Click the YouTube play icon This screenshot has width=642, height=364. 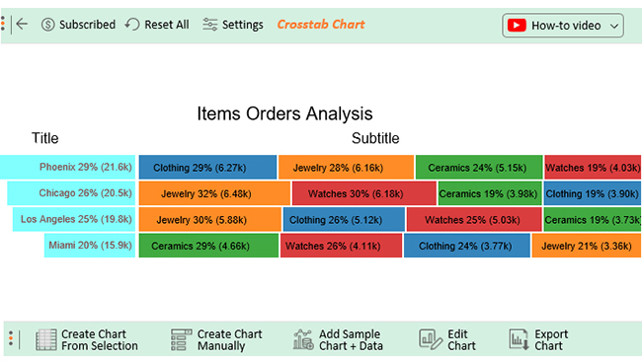(x=517, y=26)
